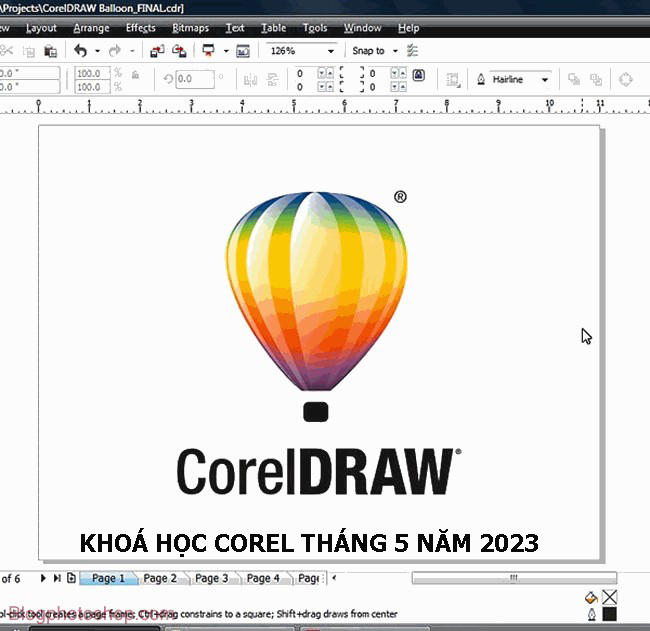This screenshot has height=631, width=650.
Task: Open the Hairline outline width dropdown
Action: pos(545,80)
